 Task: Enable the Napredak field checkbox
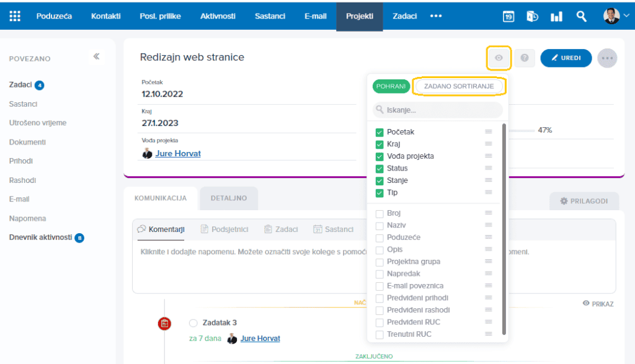point(380,274)
